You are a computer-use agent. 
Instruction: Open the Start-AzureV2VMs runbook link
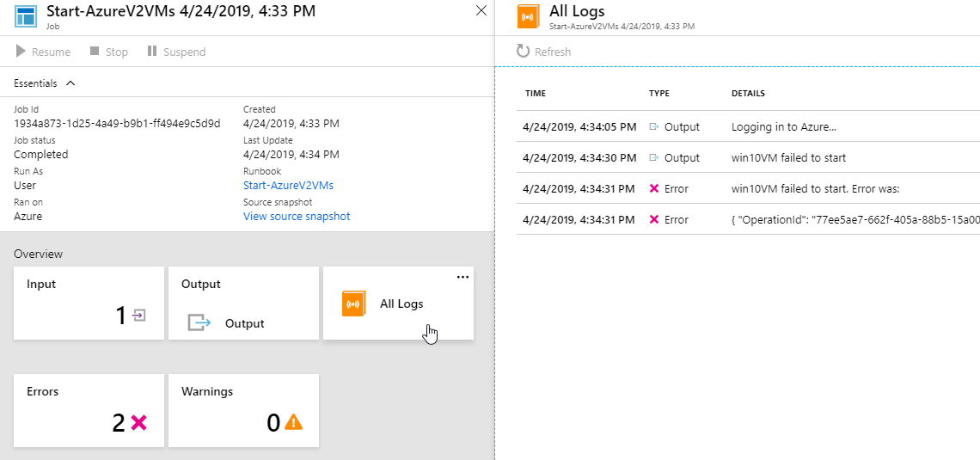[x=288, y=185]
